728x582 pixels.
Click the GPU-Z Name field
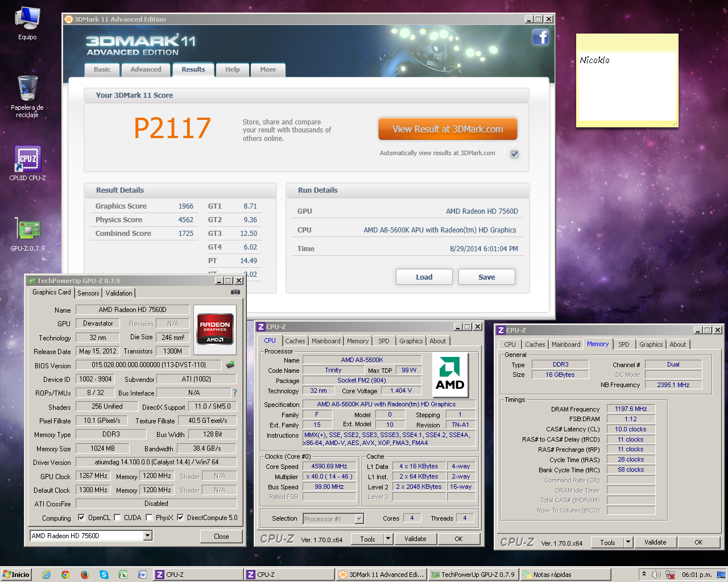point(133,310)
